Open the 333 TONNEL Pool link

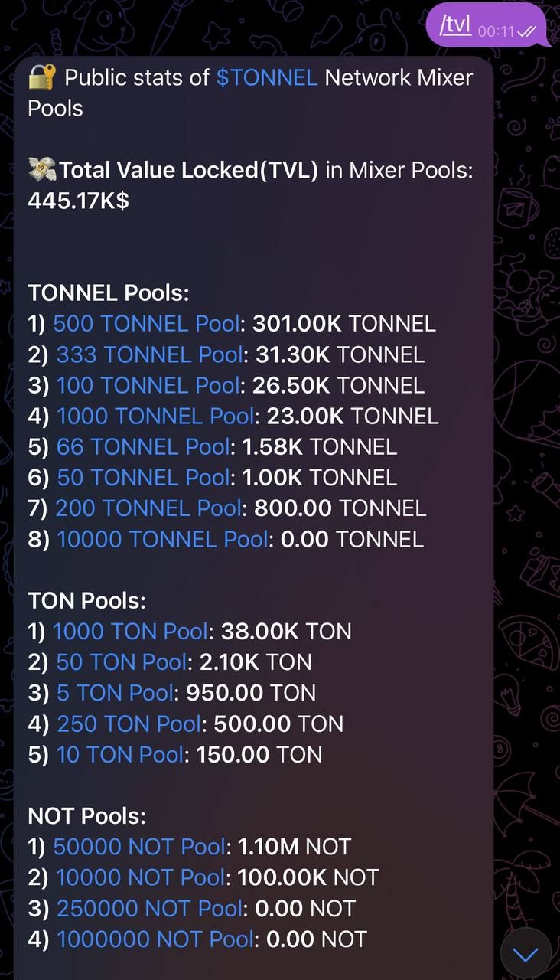149,354
